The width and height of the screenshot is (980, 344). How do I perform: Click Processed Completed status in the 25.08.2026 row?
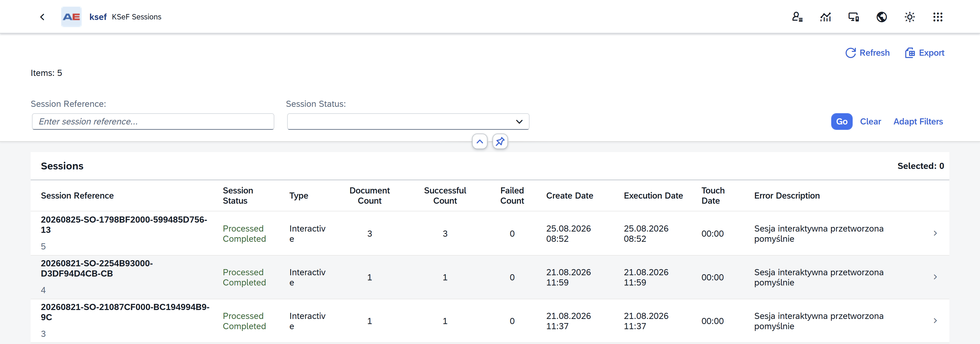click(244, 234)
